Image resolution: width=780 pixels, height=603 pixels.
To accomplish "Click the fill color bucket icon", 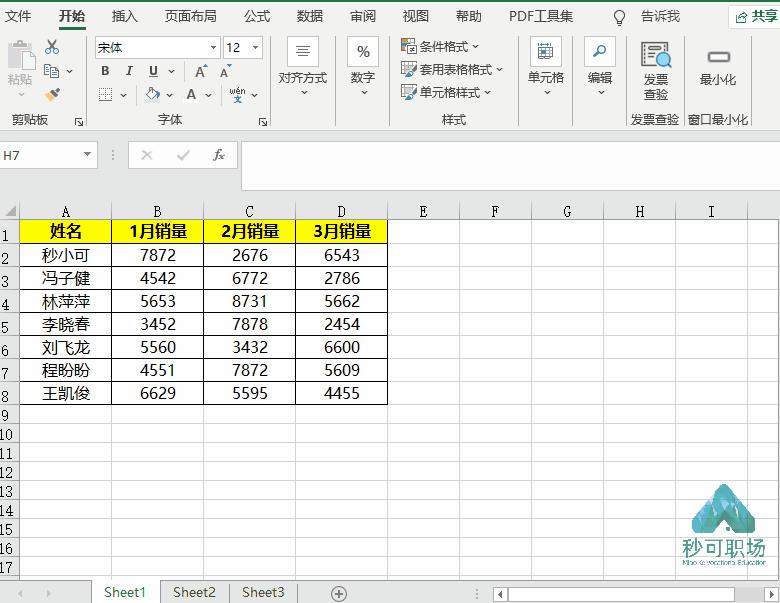I will tap(153, 94).
